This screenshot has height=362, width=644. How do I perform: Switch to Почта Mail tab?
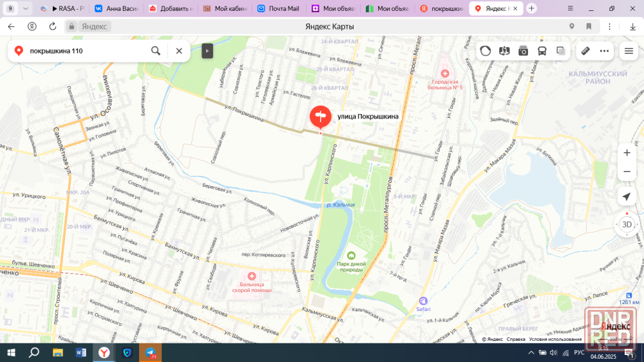[279, 8]
